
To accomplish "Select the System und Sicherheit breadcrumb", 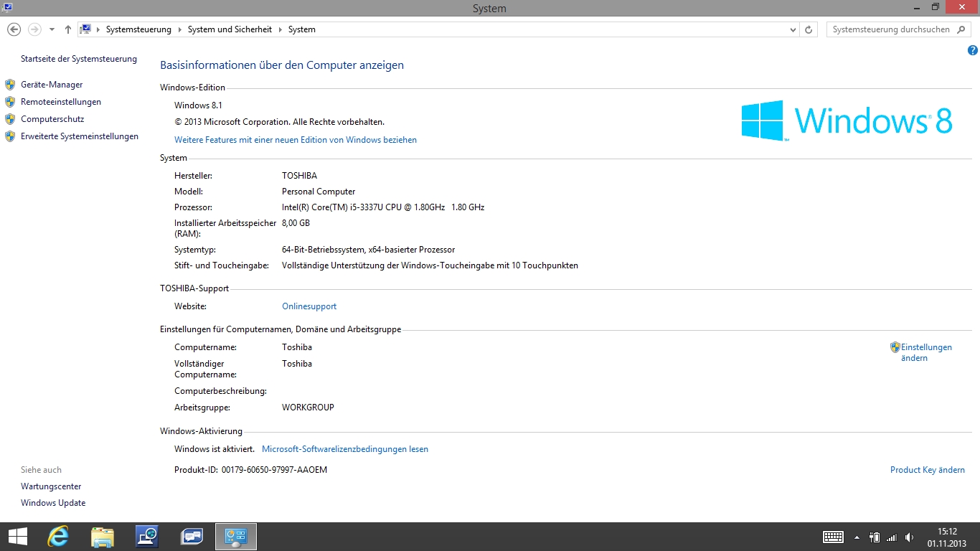I will point(230,29).
